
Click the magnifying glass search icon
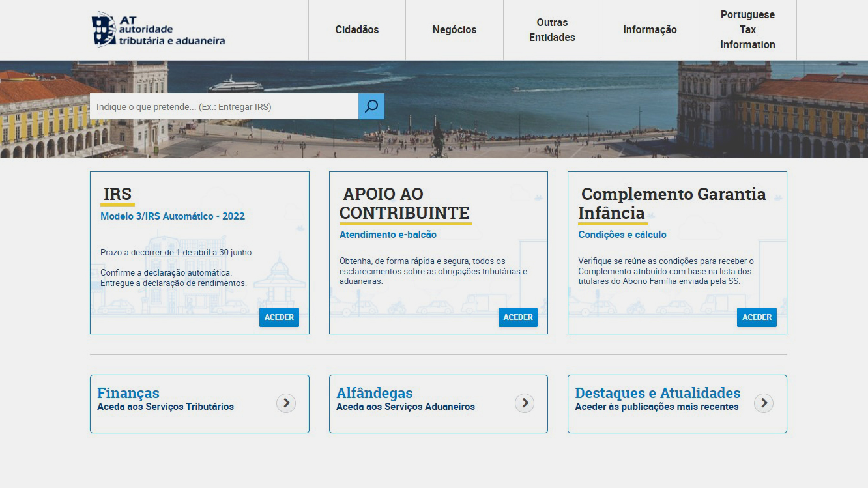click(x=371, y=106)
